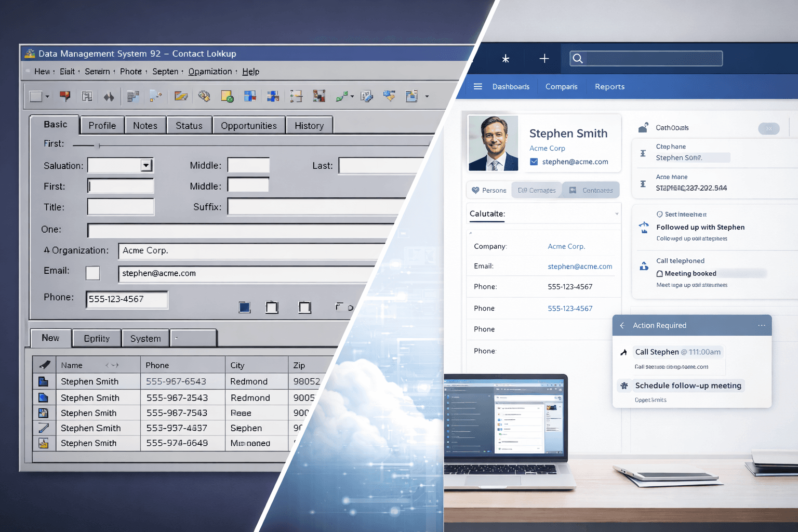798x532 pixels.
Task: Click the search magnifier icon
Action: point(578,58)
